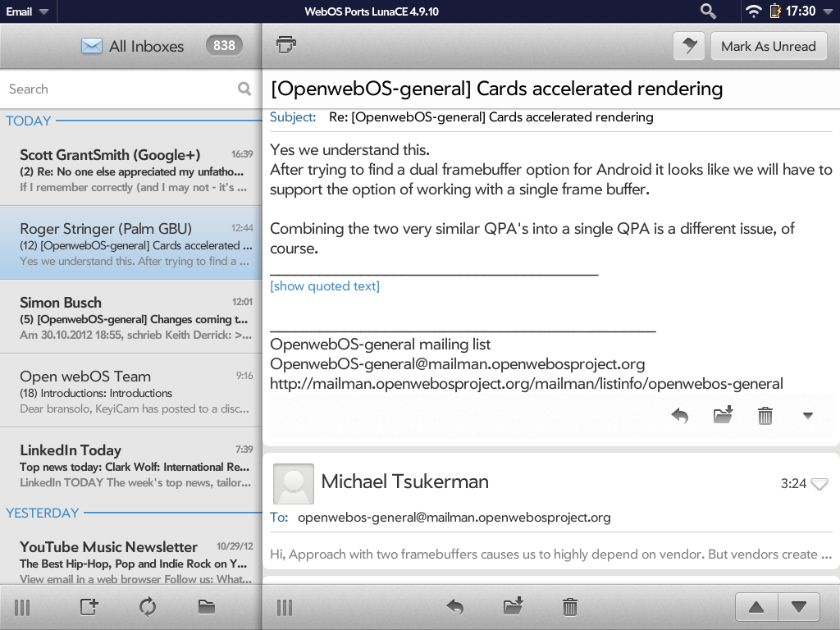
Task: Open the openwebos-general listinfo URL
Action: 526,384
